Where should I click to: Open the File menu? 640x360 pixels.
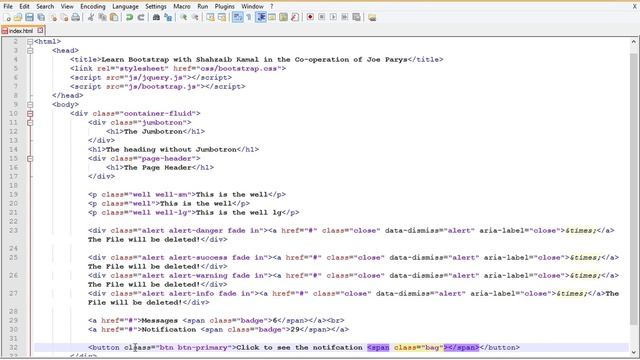(8, 7)
